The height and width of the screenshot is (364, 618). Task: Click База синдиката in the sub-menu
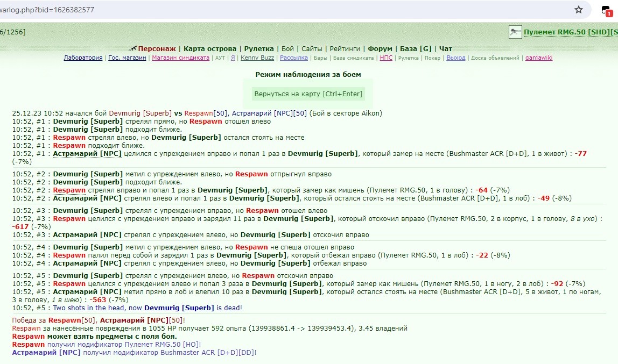click(353, 58)
